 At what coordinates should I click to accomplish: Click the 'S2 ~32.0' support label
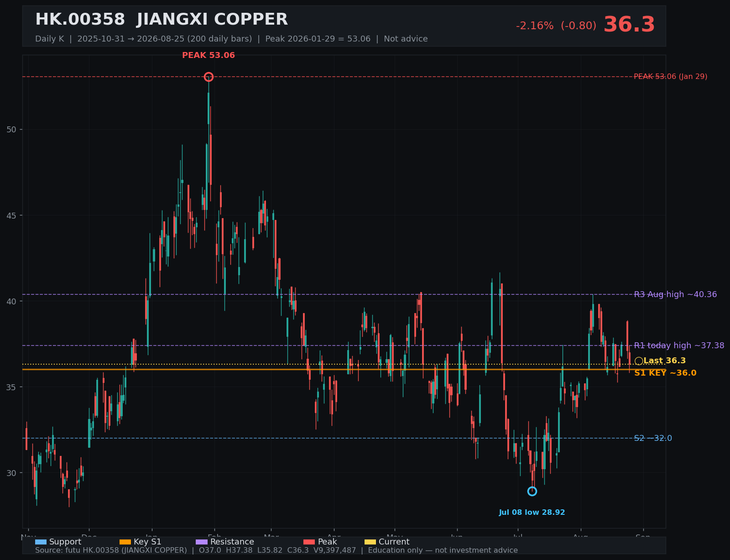click(x=653, y=438)
